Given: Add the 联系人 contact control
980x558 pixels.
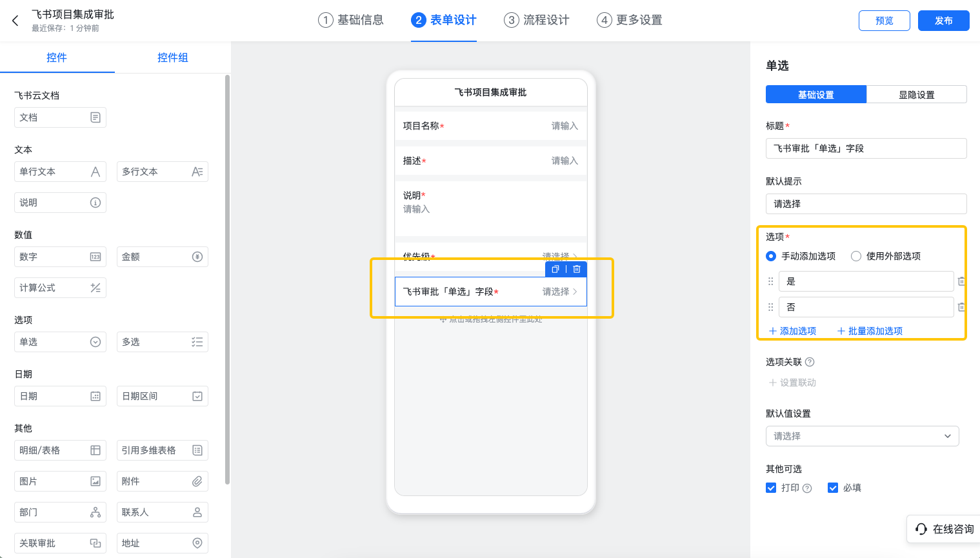Looking at the screenshot, I should pos(163,512).
